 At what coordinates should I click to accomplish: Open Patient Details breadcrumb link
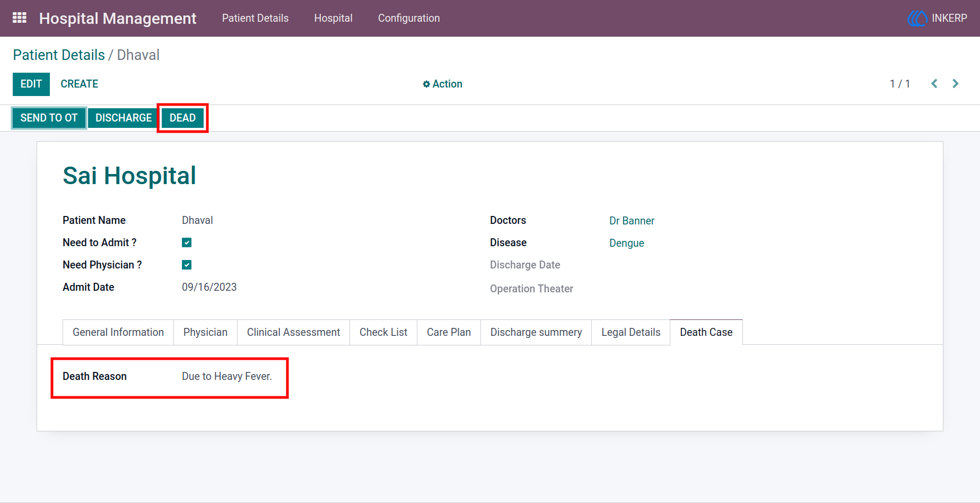(x=59, y=55)
